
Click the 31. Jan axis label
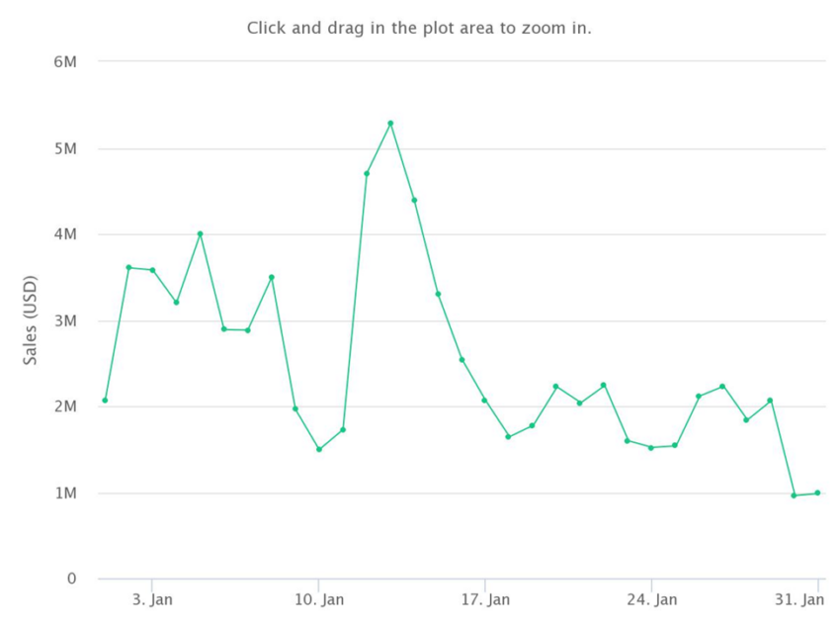[799, 599]
